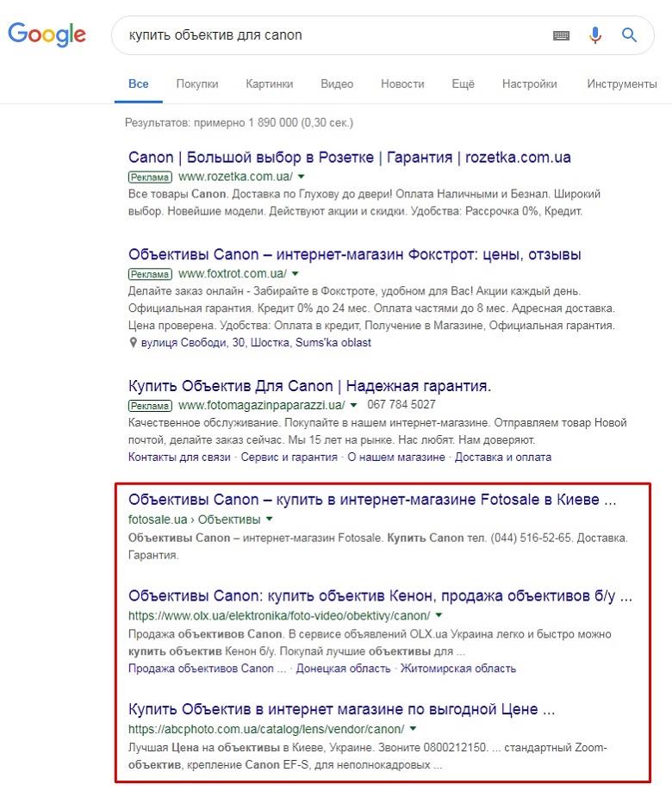Expand dropdown arrow next to olx.ua URL
This screenshot has width=672, height=797.
(439, 615)
